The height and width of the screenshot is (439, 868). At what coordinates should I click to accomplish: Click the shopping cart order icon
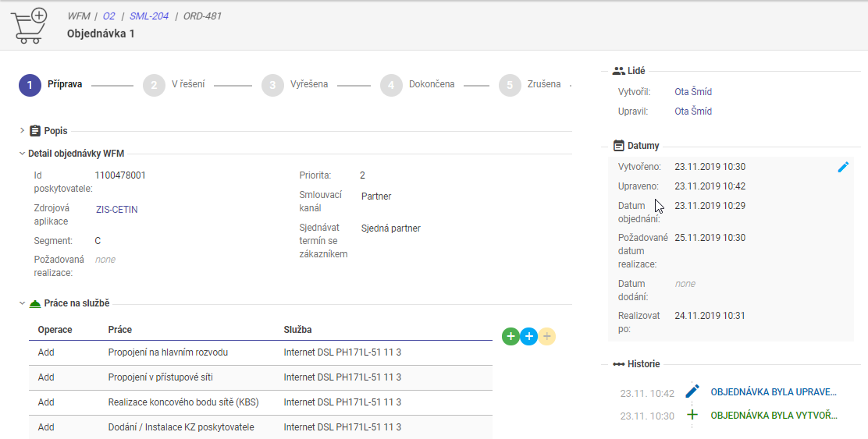point(30,25)
